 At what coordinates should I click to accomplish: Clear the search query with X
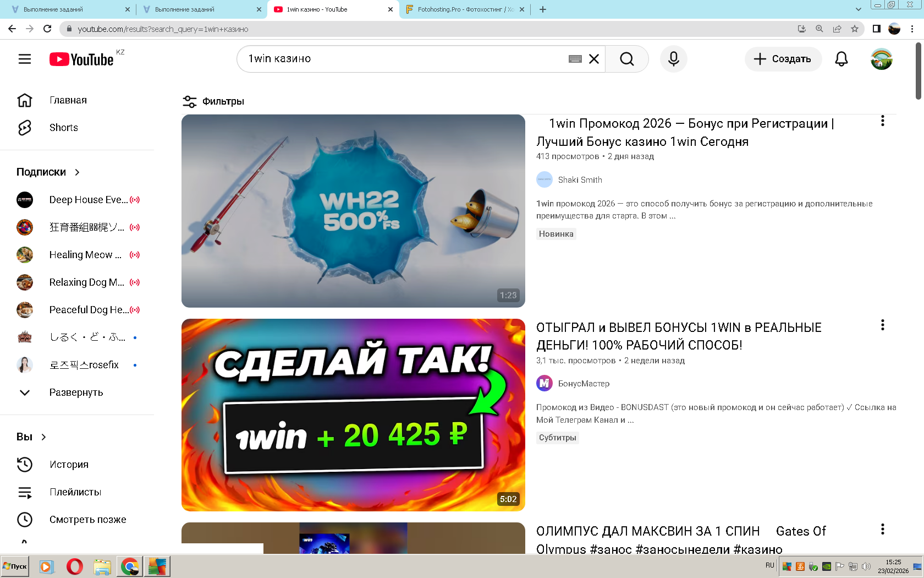point(594,59)
